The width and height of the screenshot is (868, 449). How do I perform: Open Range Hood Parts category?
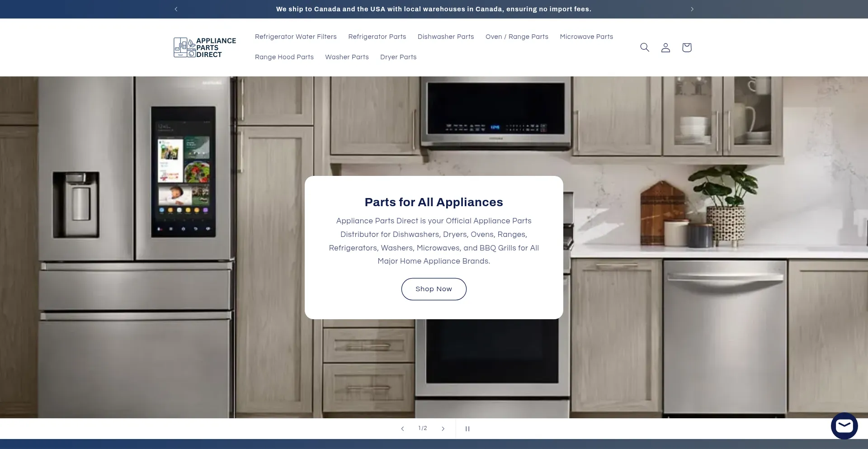(284, 57)
